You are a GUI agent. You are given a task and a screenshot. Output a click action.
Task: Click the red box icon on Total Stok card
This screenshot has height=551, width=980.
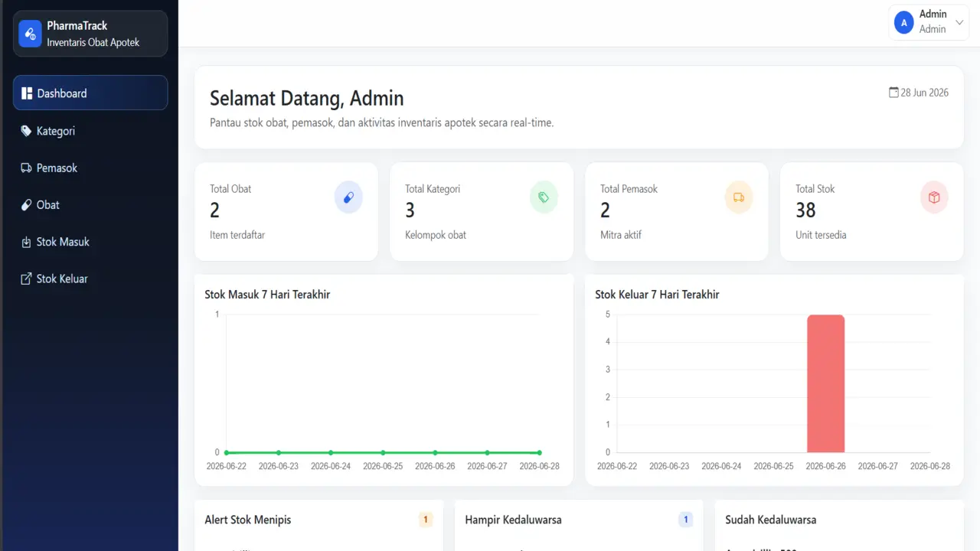pos(934,197)
